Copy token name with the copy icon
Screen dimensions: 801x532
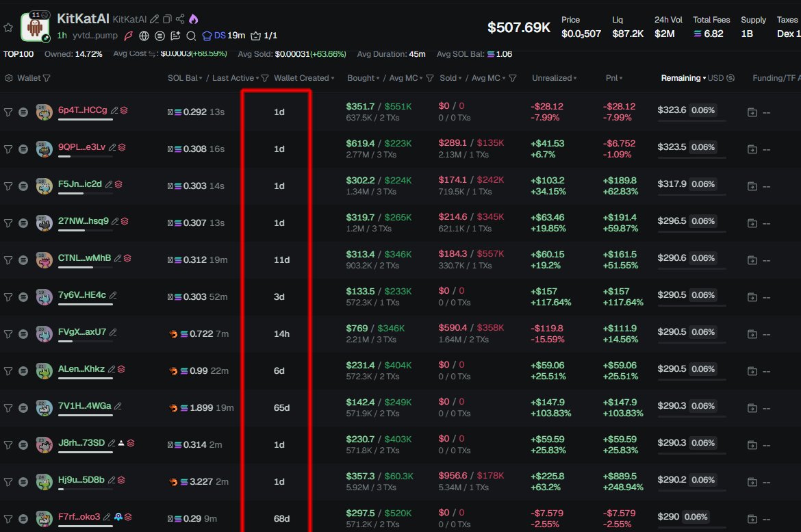point(168,19)
